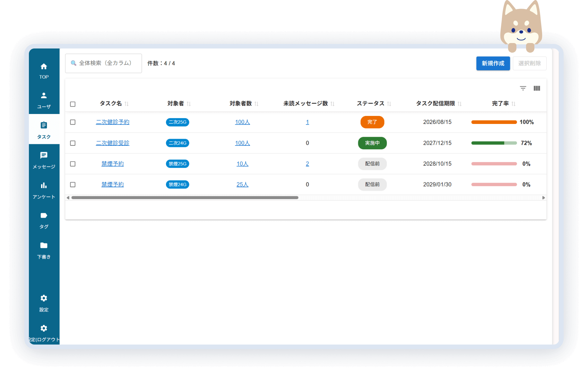
Task: Open the アンケート chart icon
Action: pos(44,186)
